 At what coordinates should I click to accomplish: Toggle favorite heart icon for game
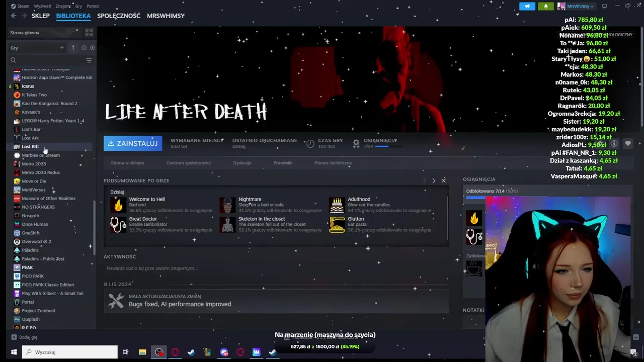(628, 144)
